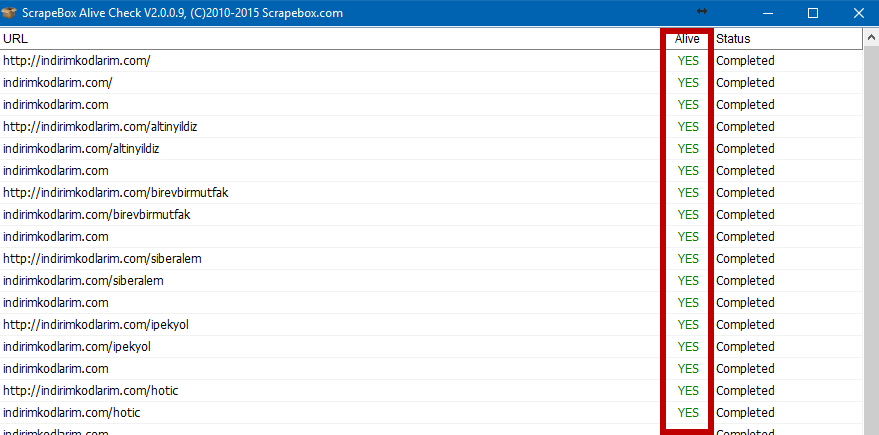Click the scrollbar up arrow

[871, 38]
